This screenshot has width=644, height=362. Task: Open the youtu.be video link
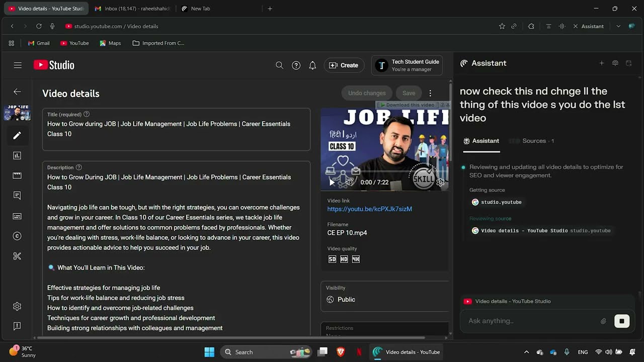tap(370, 209)
